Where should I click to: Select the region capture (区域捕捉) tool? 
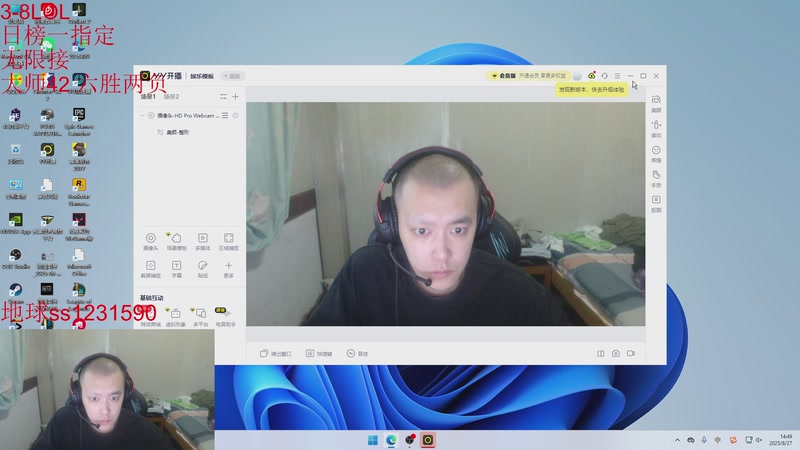tap(229, 241)
